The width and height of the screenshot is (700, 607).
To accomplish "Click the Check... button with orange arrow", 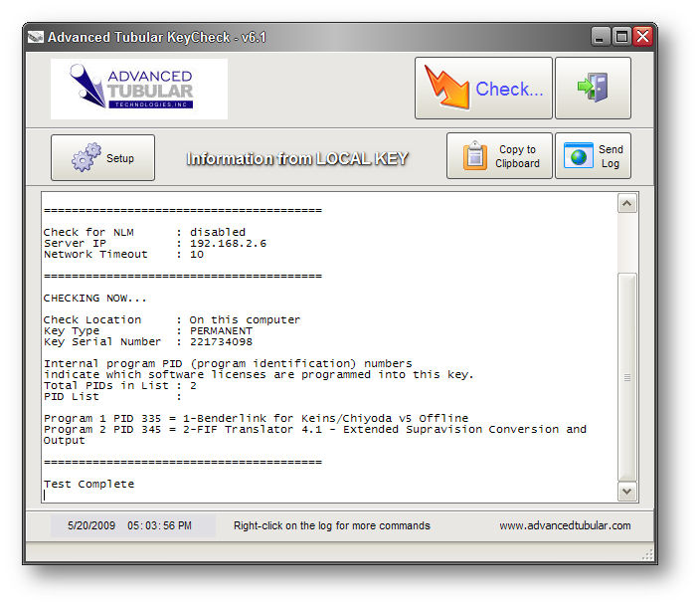I will 483,88.
